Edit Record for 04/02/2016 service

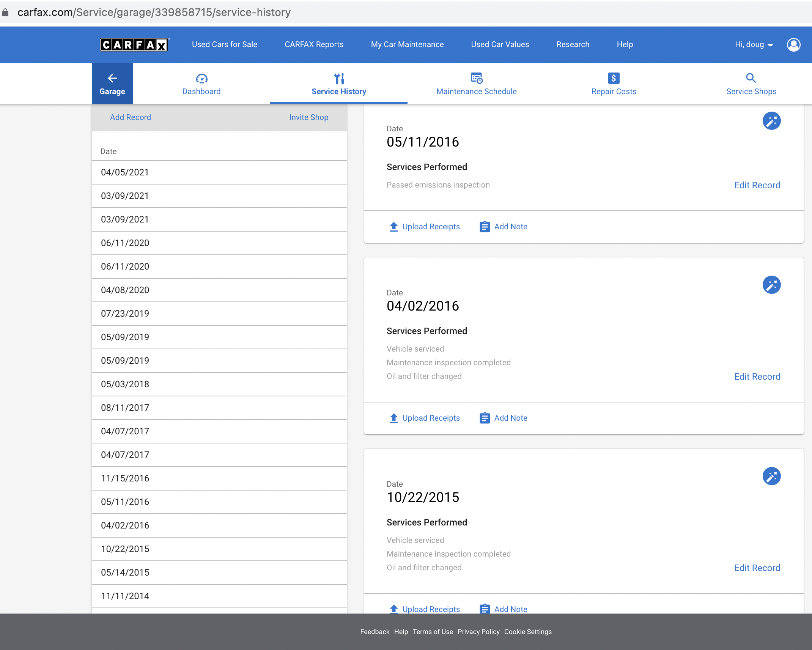757,377
